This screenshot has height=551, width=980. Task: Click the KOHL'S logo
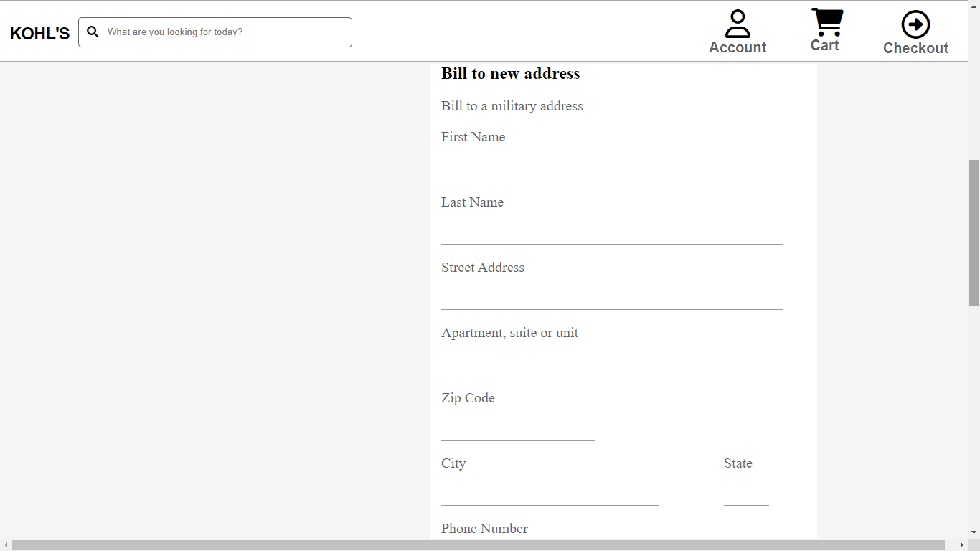tap(39, 33)
